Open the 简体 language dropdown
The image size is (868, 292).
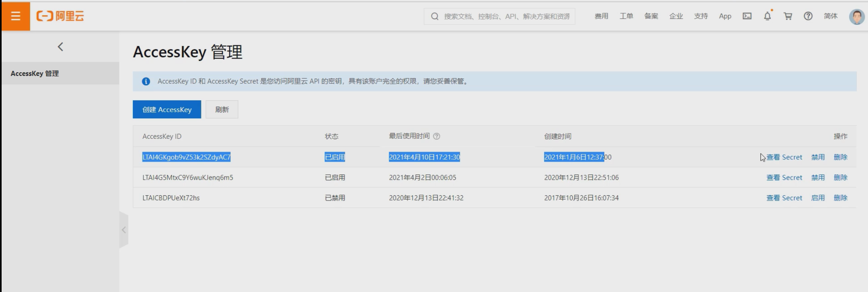coord(830,16)
